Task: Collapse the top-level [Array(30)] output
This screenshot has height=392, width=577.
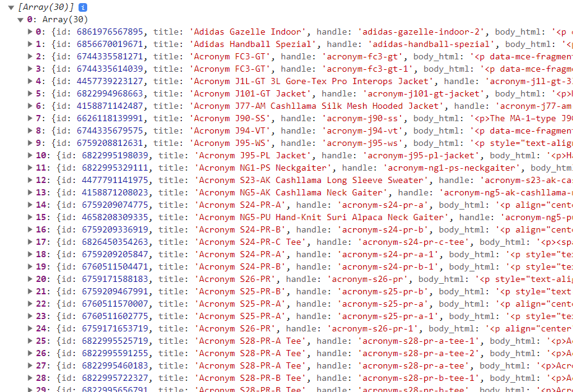Action: coord(11,7)
